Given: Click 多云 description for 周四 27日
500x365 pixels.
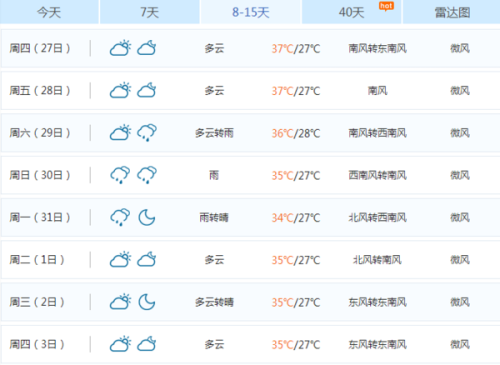Looking at the screenshot, I should 214,49.
